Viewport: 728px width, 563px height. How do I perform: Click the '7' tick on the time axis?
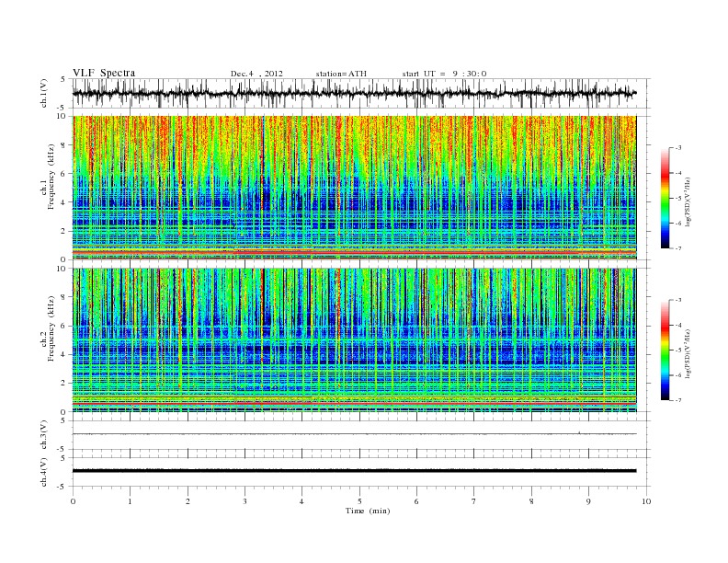[474, 501]
